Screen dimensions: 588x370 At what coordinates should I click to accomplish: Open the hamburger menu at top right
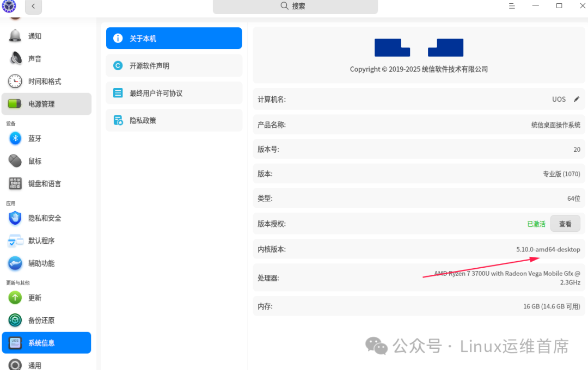coord(511,6)
